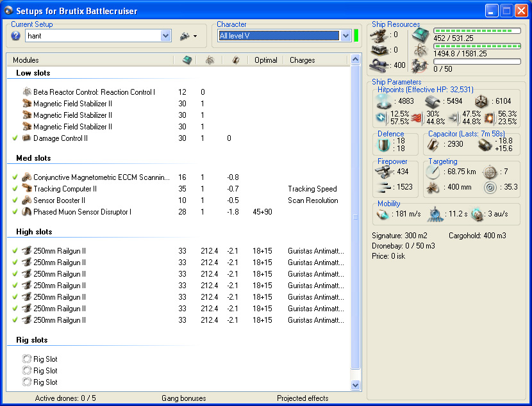
Task: Click the module list scroll down arrow
Action: [356, 385]
